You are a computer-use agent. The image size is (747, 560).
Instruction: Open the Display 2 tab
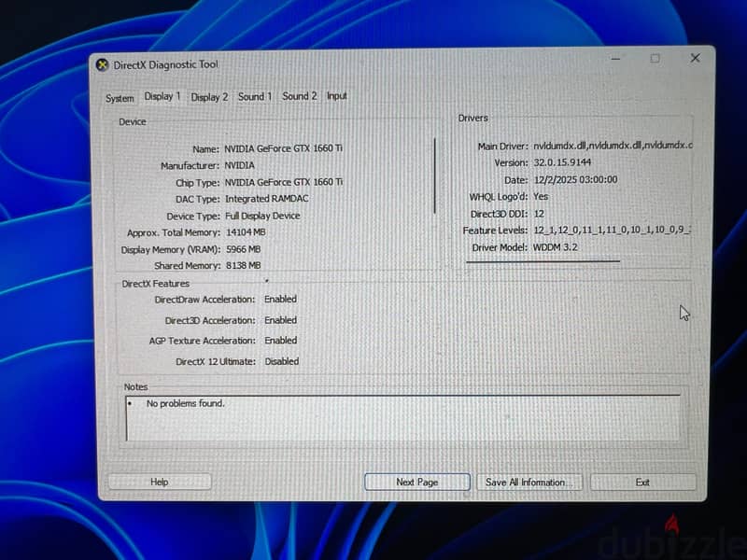point(209,97)
